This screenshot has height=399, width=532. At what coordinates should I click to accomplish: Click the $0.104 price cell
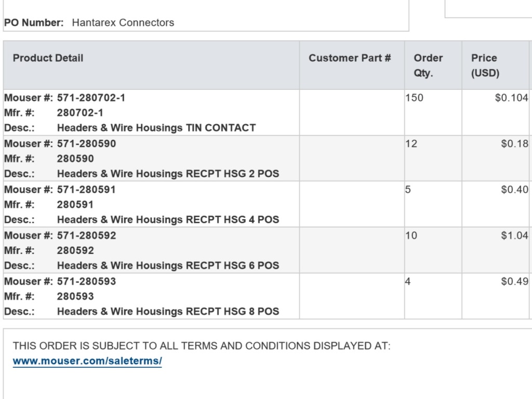tap(511, 98)
